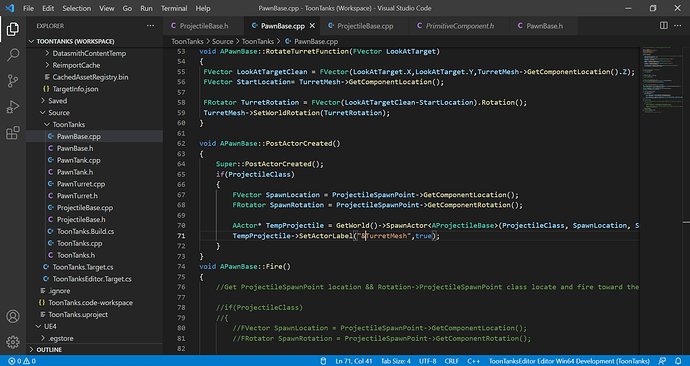The image size is (690, 366).
Task: Click the feedback icon in status bar
Action: [x=662, y=361]
